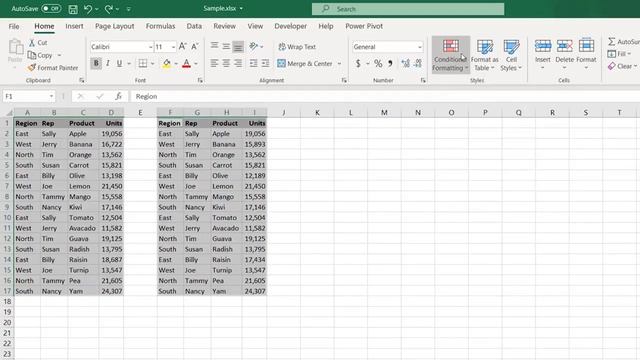
Task: Open Font dialog launcher
Action: 200,80
